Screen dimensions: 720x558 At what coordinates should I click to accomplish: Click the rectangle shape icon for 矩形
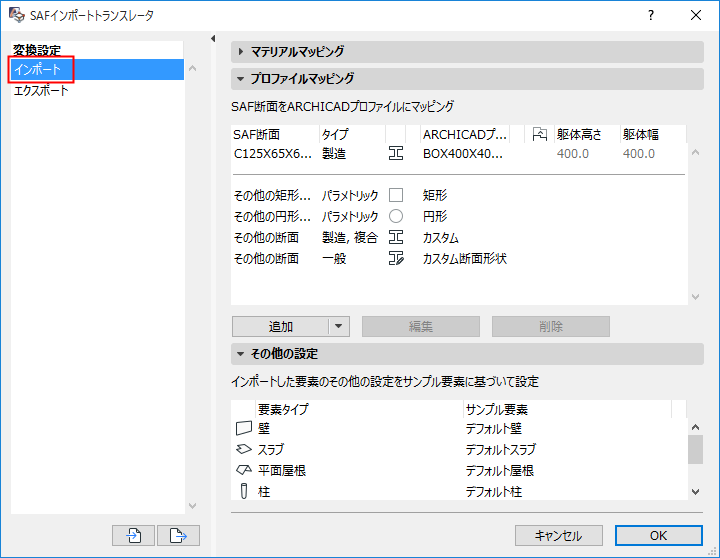(396, 195)
